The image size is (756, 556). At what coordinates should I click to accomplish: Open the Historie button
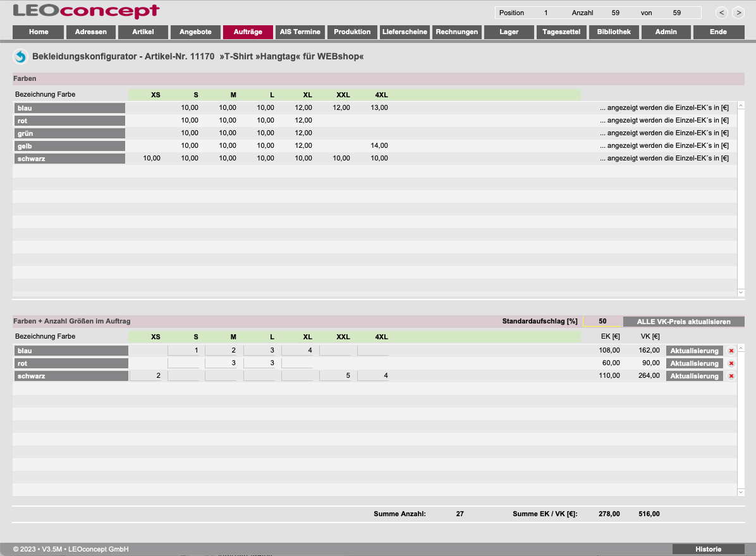(708, 549)
